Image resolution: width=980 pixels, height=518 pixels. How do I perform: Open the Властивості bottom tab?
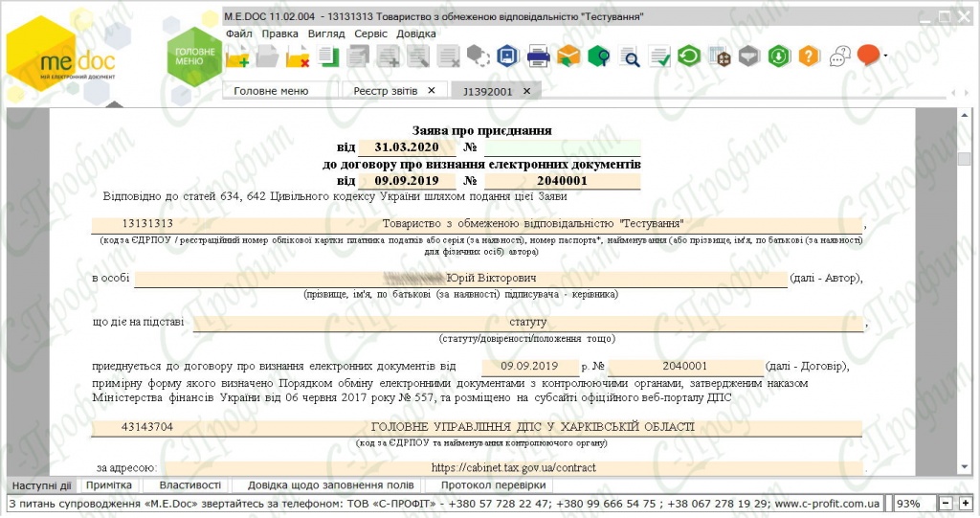(190, 485)
